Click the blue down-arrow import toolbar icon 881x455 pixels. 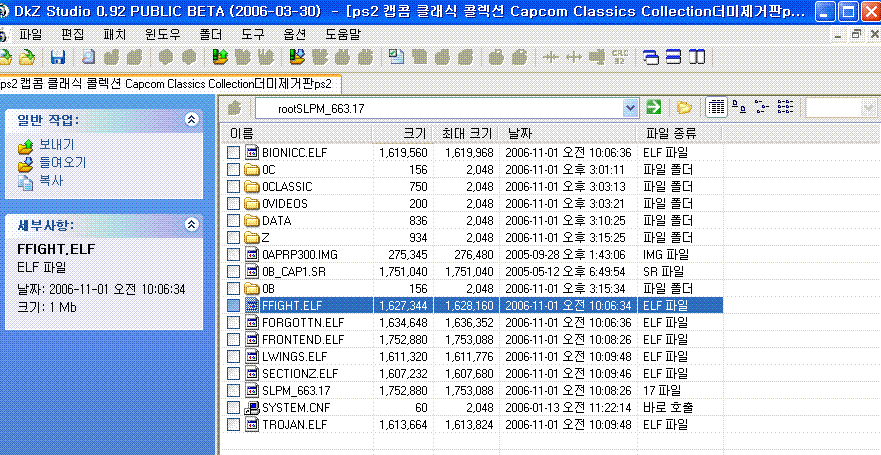pos(297,57)
